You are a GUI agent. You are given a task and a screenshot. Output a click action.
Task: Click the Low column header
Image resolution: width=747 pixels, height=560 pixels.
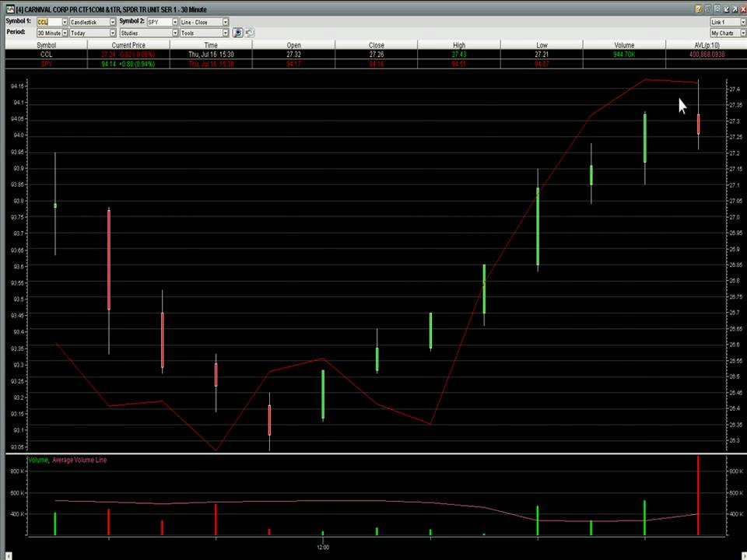542,45
